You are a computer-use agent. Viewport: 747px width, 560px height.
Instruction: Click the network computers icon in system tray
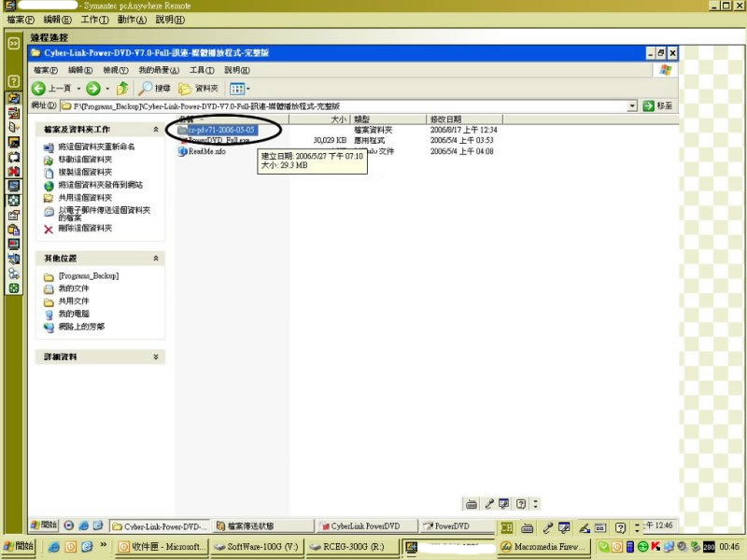click(669, 547)
